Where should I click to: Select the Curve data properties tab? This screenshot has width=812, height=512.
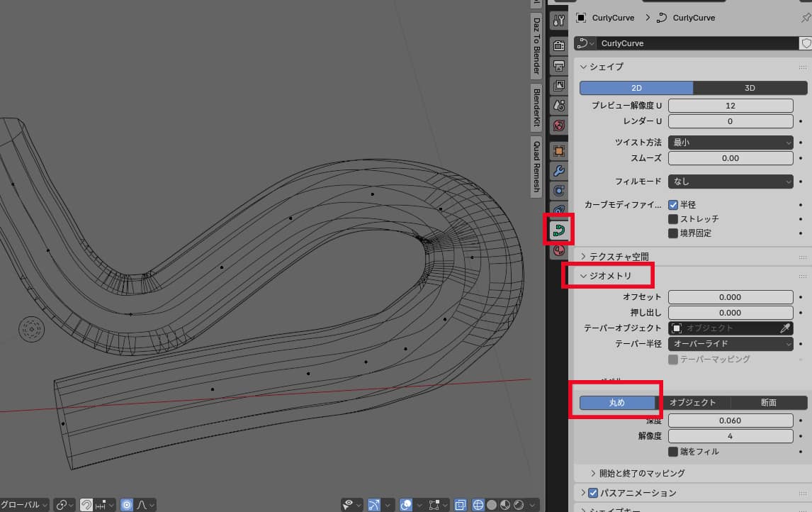[558, 230]
